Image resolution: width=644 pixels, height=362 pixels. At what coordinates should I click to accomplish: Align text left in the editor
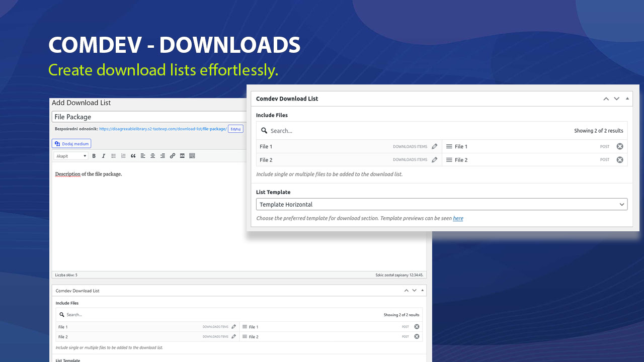click(143, 156)
